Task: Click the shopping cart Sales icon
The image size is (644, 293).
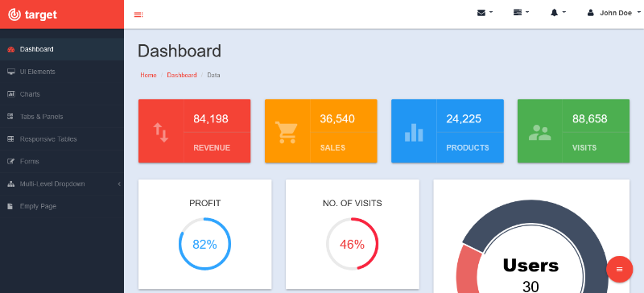Action: 286,132
